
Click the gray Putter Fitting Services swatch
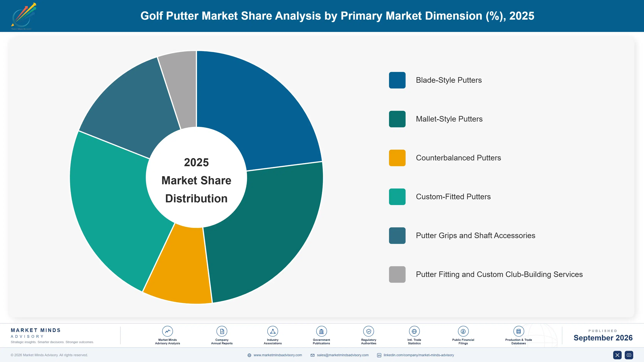coord(397,274)
